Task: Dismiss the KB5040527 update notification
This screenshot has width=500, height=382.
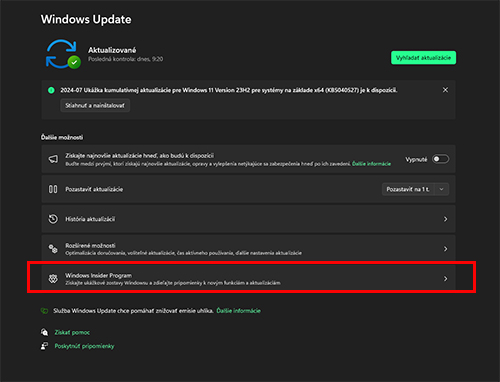Action: pos(445,90)
